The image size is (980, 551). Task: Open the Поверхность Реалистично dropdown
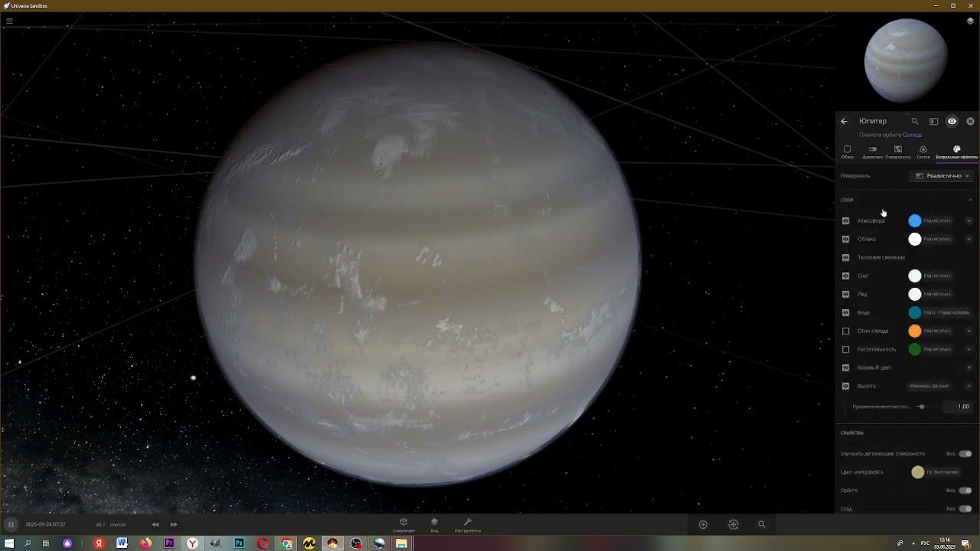coord(942,176)
